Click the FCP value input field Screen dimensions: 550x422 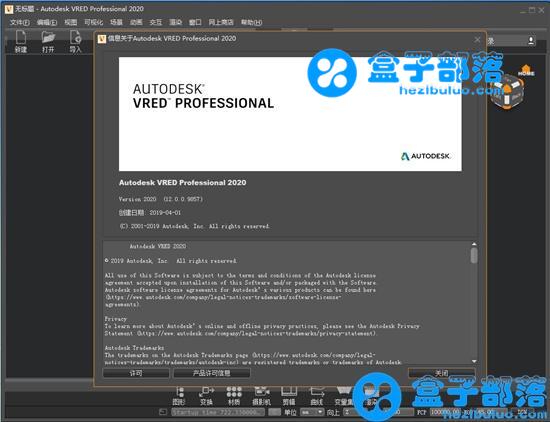coord(445,412)
